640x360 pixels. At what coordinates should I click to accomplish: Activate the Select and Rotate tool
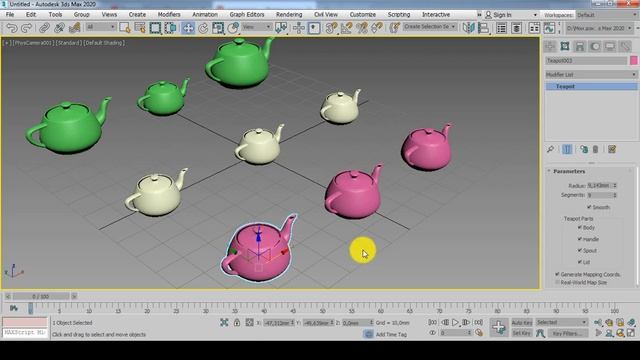[x=203, y=28]
